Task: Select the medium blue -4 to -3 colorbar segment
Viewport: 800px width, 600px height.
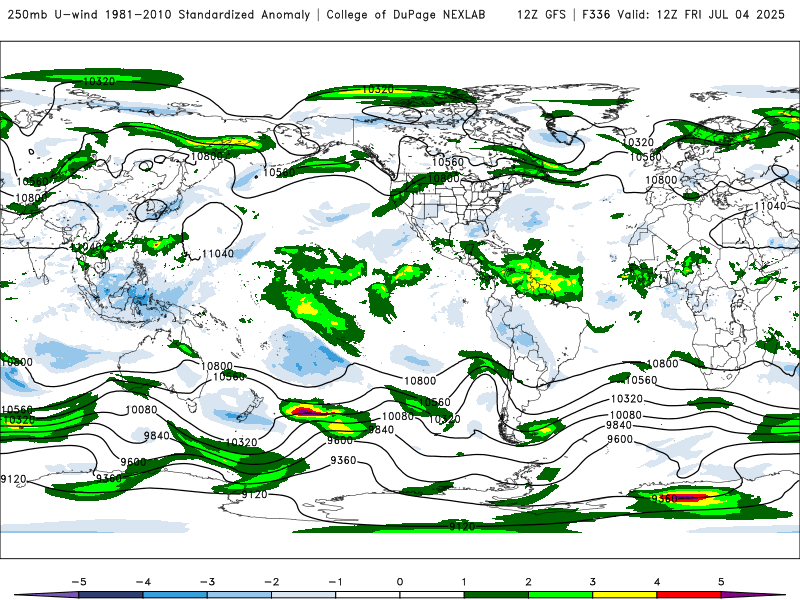Action: (175, 595)
